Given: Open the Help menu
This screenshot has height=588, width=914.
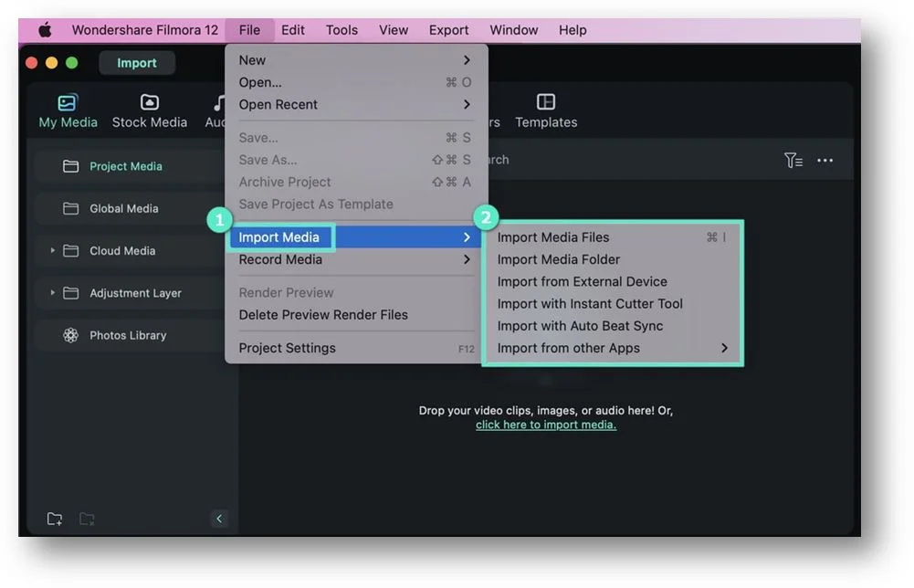Looking at the screenshot, I should 573,30.
